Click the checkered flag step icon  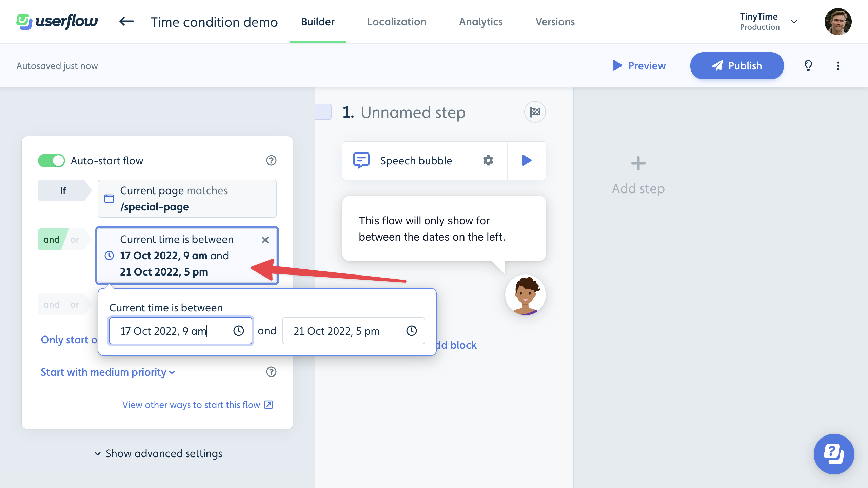(535, 112)
